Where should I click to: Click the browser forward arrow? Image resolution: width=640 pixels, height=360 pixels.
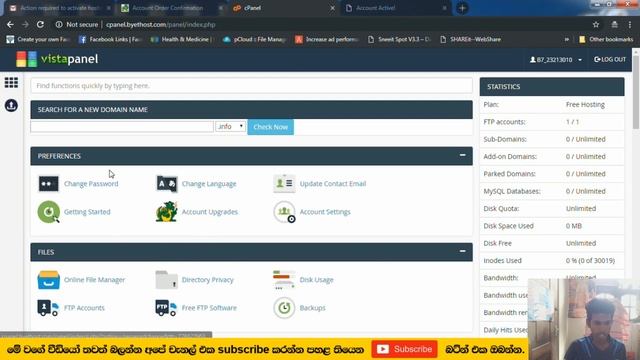[x=25, y=24]
